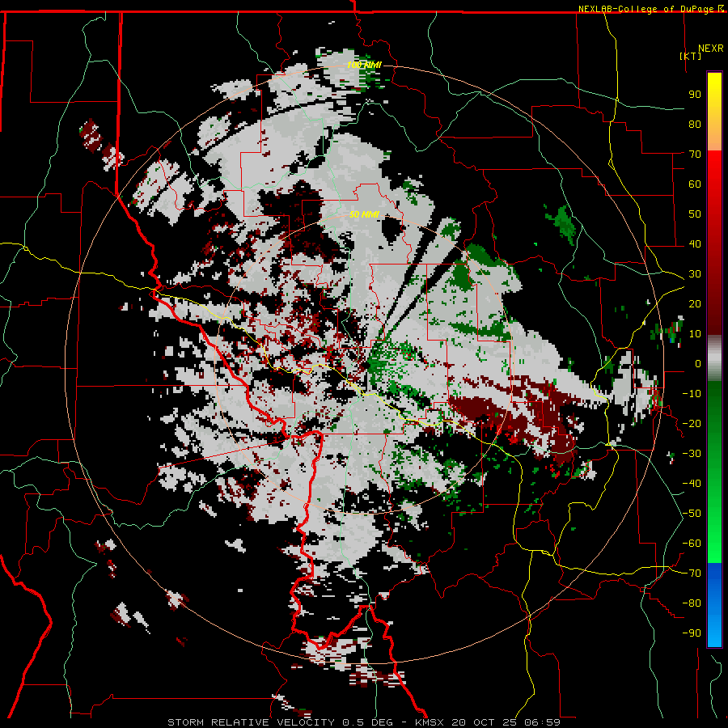Screen dimensions: 728x728
Task: Click the 20 OCT 25 06:59 timestamp
Action: click(505, 722)
